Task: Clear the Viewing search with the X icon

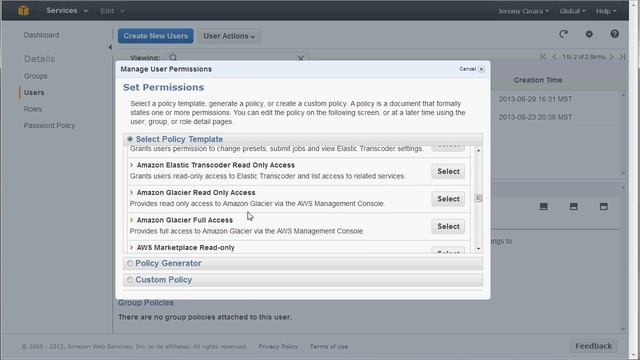Action: (x=300, y=58)
